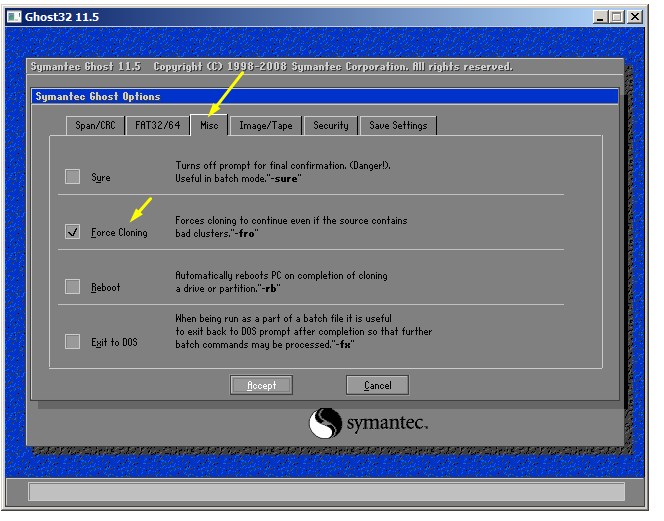Switch to Save Settings tab
Viewport: 664px width, 521px height.
(x=398, y=125)
